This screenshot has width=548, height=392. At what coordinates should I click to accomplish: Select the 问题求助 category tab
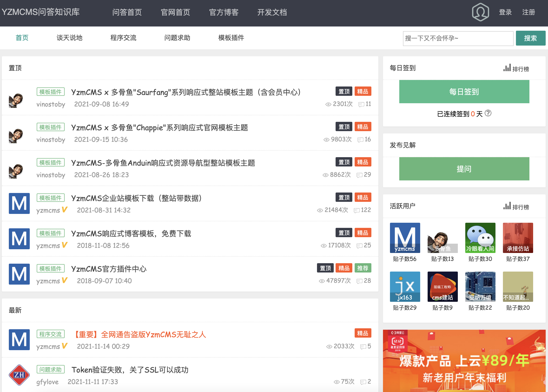pos(177,38)
